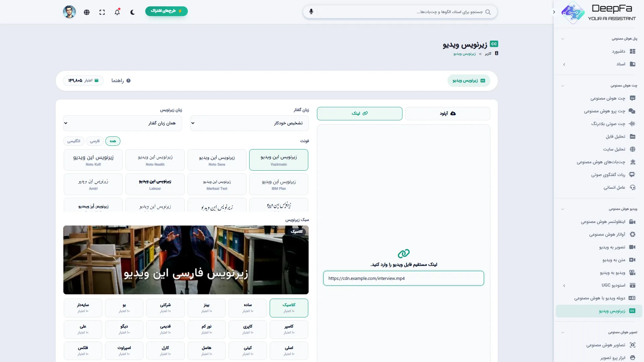This screenshot has height=362, width=644.
Task: Open ویدیو به ویدیو icon
Action: [x=632, y=273]
